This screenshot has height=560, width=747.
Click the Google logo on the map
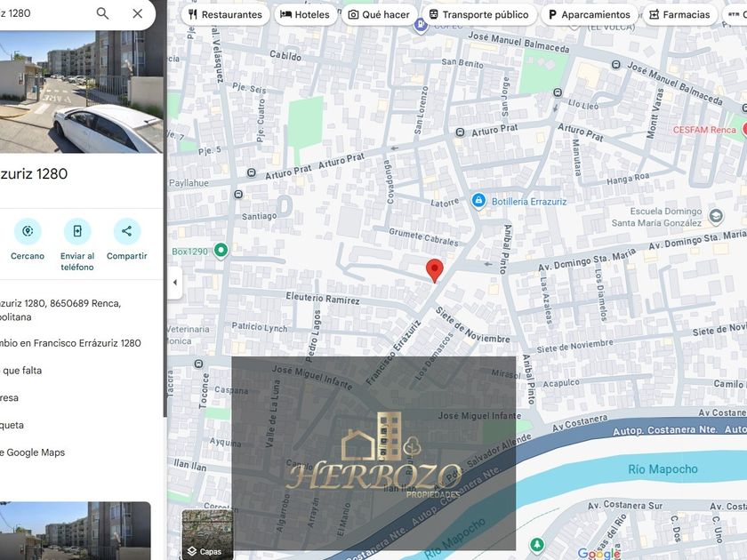point(598,553)
